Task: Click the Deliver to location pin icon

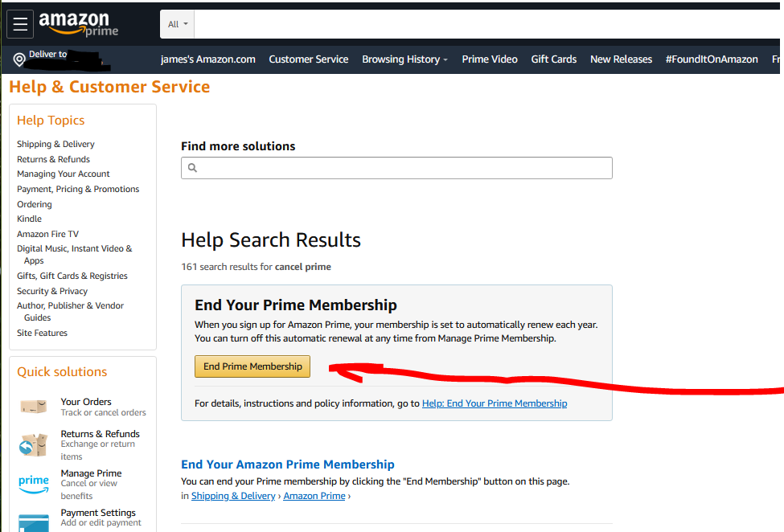Action: pos(19,59)
